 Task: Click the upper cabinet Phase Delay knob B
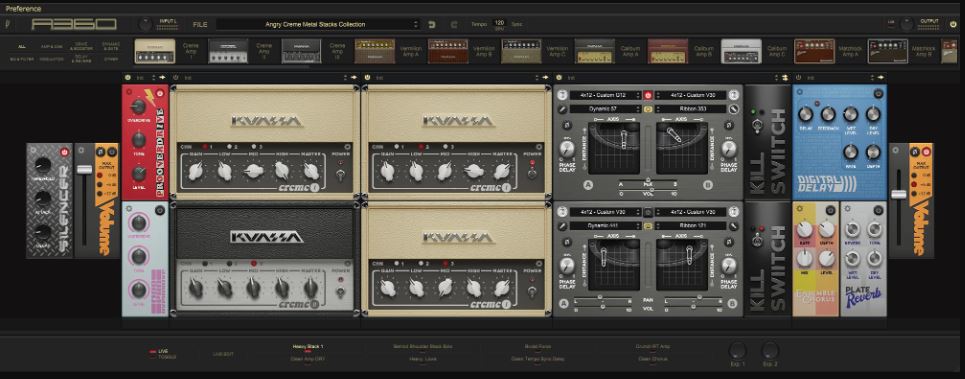[x=729, y=148]
